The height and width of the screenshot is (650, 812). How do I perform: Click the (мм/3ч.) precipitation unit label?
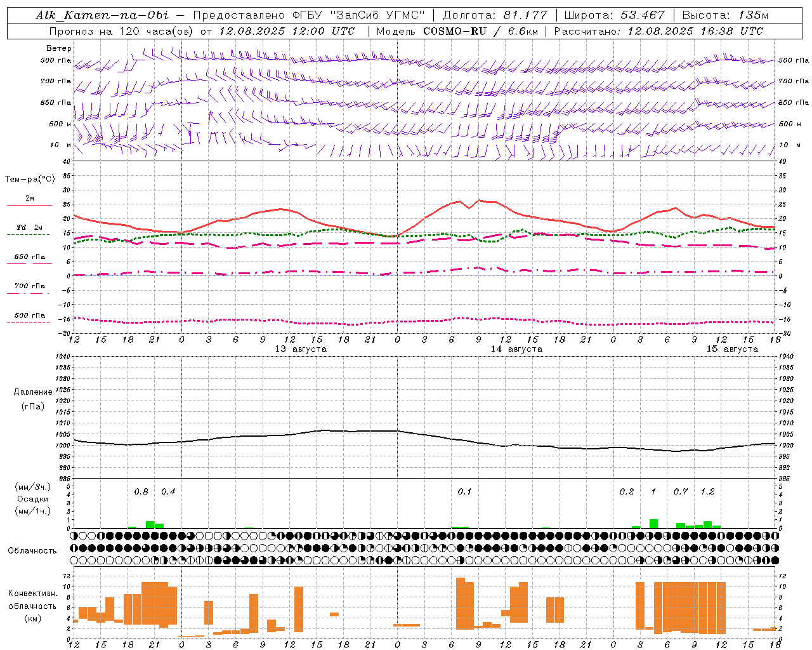32,487
